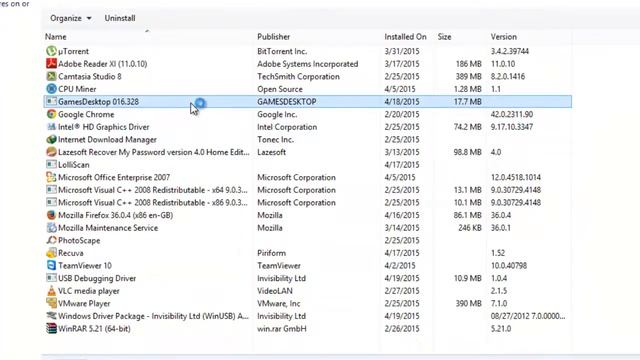The height and width of the screenshot is (360, 640).
Task: Click the Internet Download Manager icon
Action: 51,140
